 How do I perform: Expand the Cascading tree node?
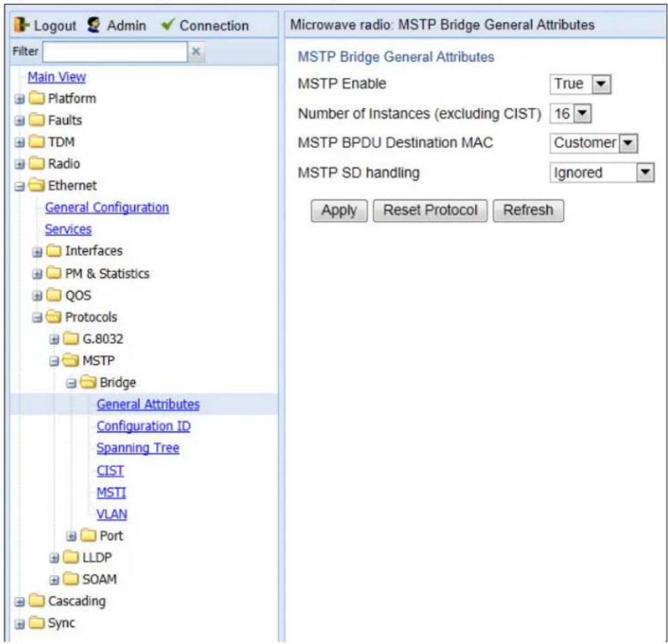coord(20,602)
